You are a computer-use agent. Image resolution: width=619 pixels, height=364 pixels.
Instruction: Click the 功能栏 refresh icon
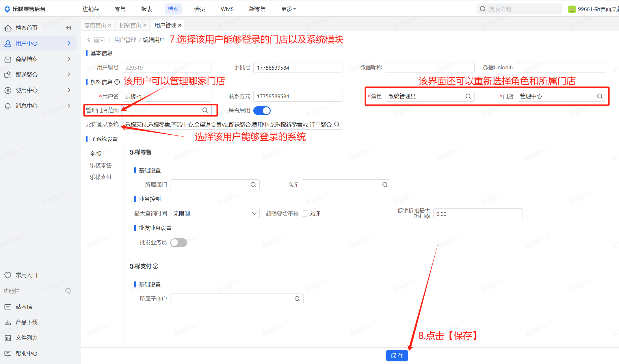[68, 291]
